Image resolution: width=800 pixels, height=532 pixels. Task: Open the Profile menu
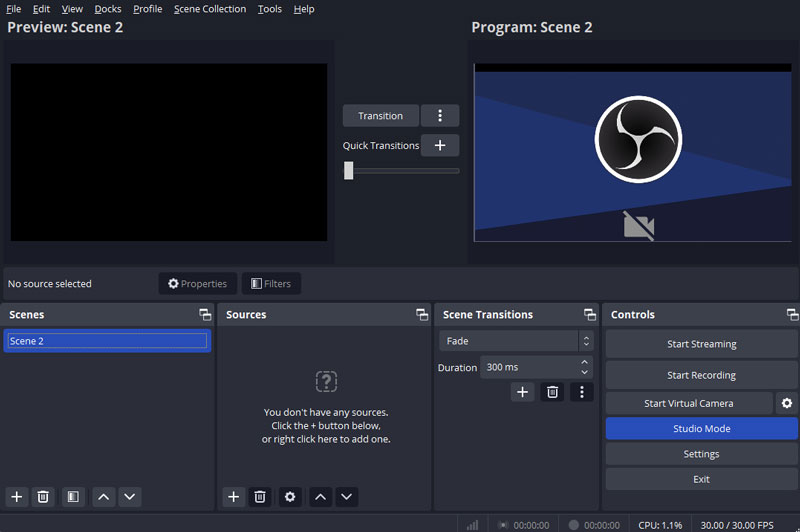pos(147,9)
